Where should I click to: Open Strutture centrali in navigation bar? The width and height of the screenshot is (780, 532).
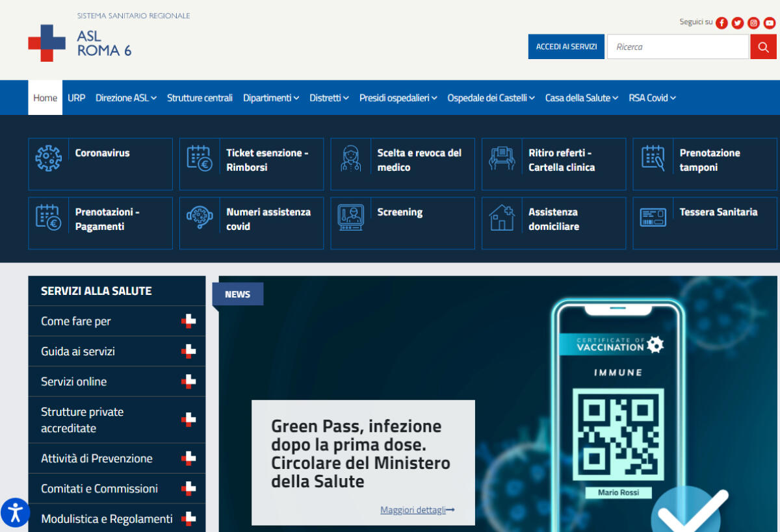click(200, 98)
